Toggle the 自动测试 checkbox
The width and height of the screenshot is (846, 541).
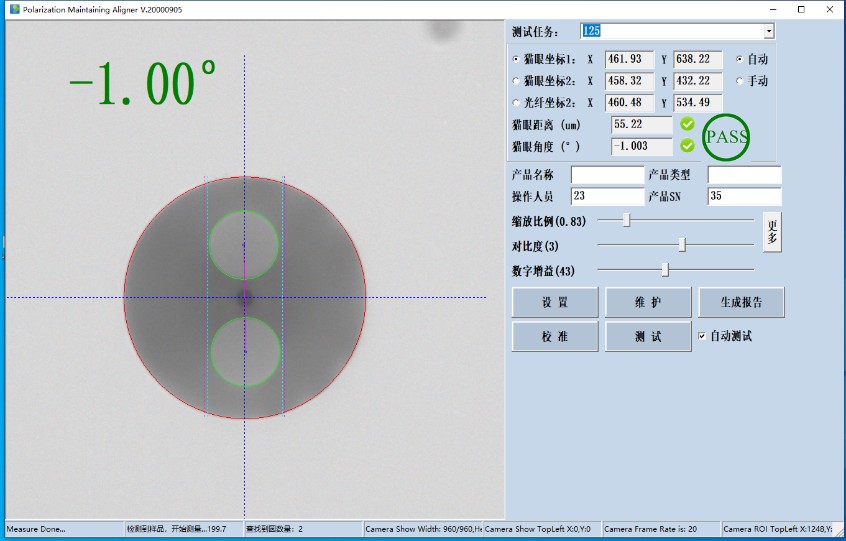703,336
